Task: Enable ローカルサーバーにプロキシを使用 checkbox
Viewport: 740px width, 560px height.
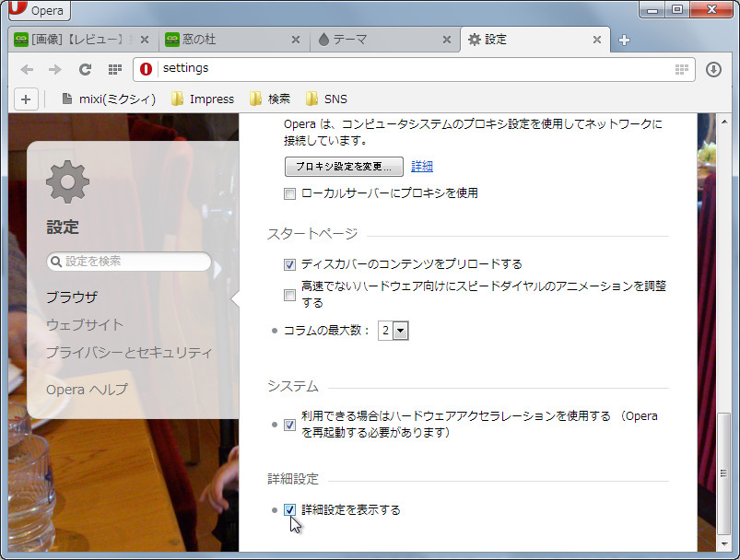Action: click(x=289, y=192)
